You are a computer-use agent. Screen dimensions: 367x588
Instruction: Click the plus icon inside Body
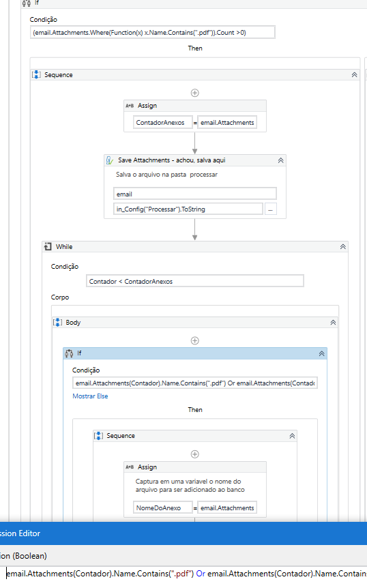click(x=195, y=341)
